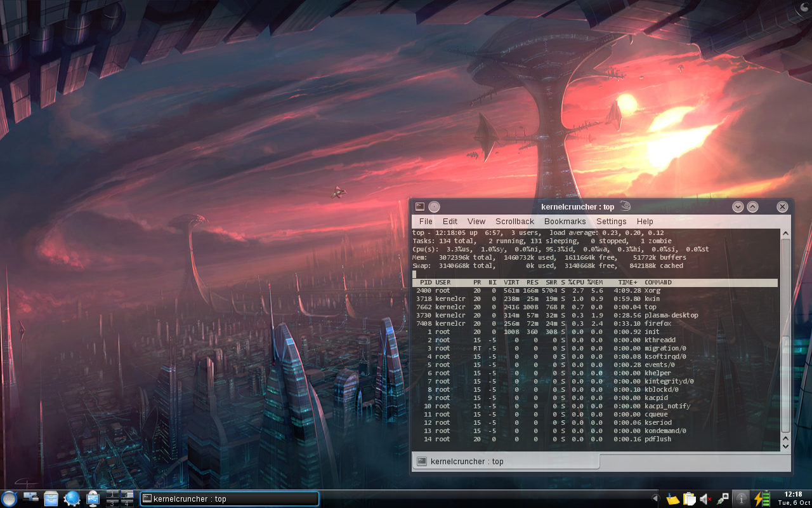Click the Konsole vertical scrollbar handle
Viewport: 812px width, 508px height.
point(786,383)
